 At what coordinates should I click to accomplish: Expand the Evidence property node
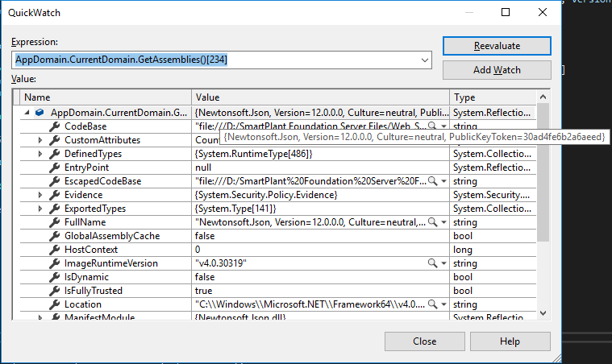click(x=40, y=195)
